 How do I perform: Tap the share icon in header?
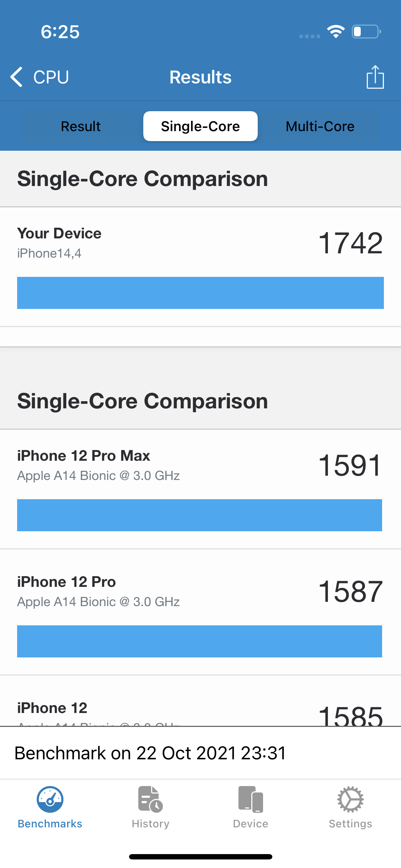click(375, 77)
